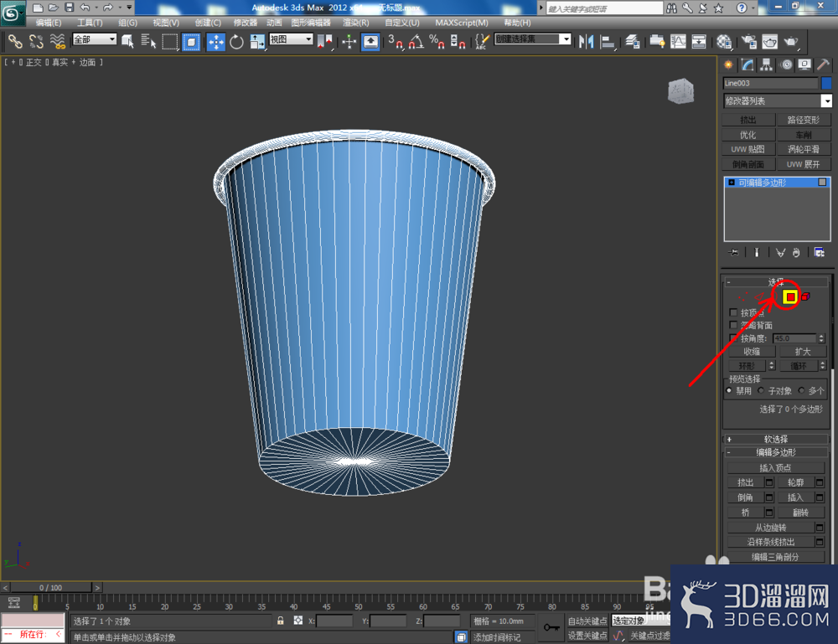The image size is (838, 644).
Task: Expand 可编辑多边形 in modifier stack
Action: coord(732,183)
